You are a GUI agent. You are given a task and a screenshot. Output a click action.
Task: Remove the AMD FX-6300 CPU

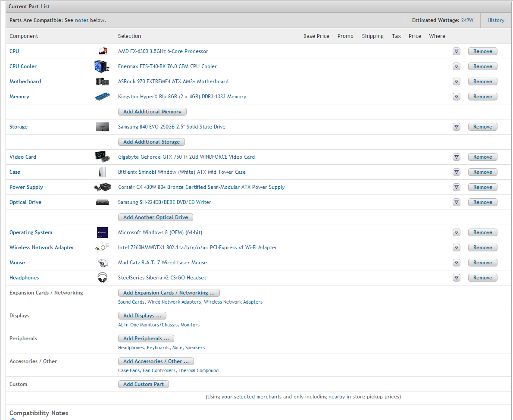click(x=482, y=51)
